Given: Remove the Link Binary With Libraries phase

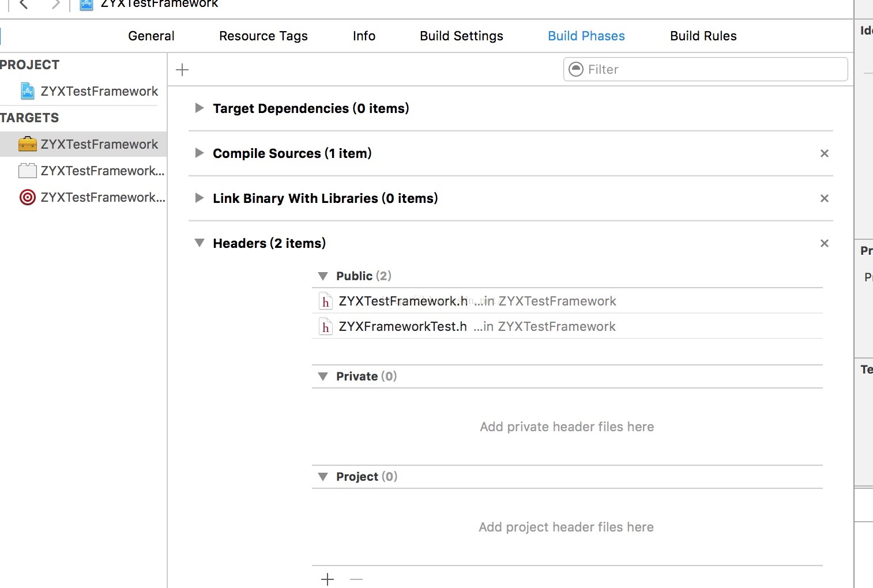Looking at the screenshot, I should tap(825, 198).
